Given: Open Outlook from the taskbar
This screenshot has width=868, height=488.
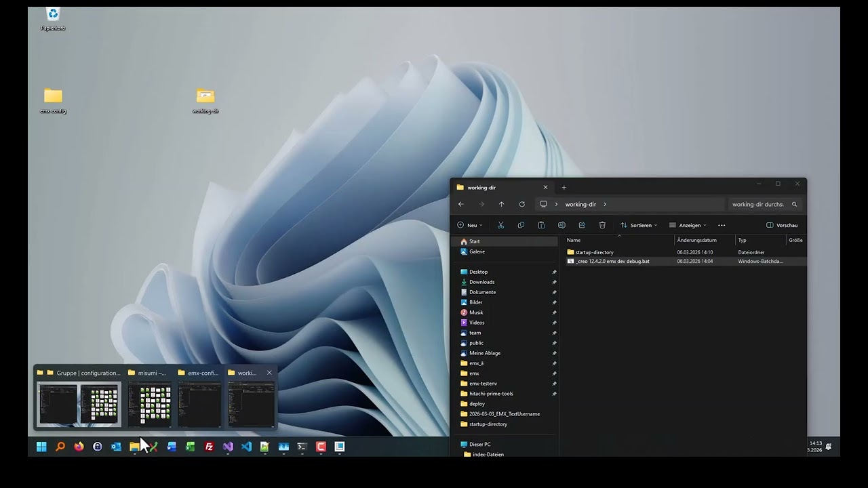Looking at the screenshot, I should tap(116, 447).
